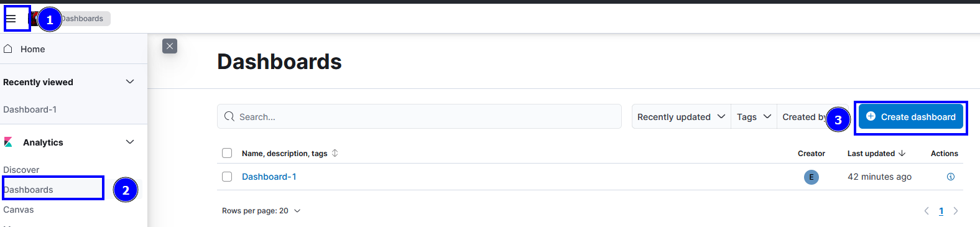Click the magnifier icon in search box
980x227 pixels.
(x=229, y=116)
